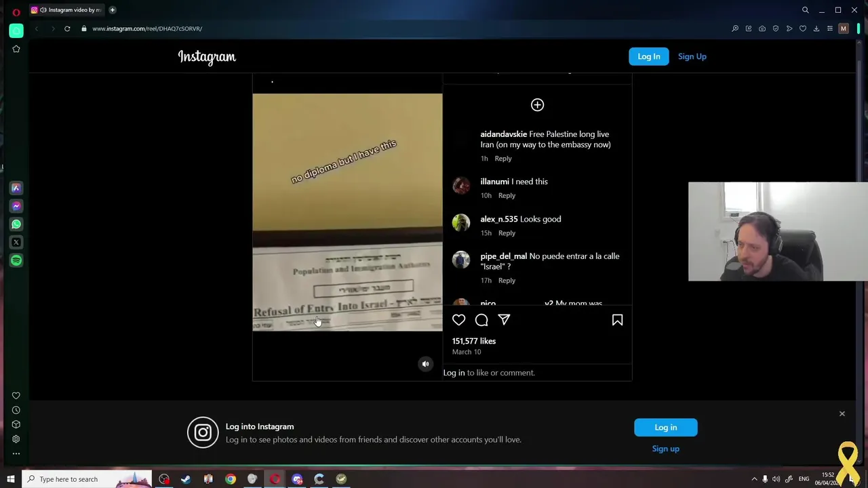Add page to bookmarks heart icon
Viewport: 868px width, 488px height.
pyautogui.click(x=803, y=28)
